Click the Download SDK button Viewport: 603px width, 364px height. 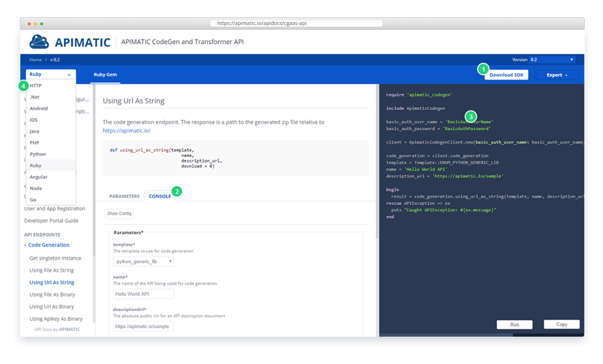506,75
